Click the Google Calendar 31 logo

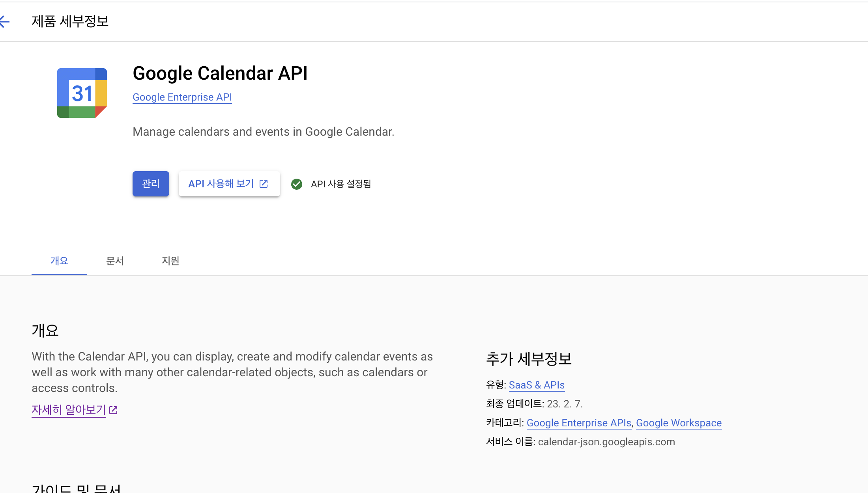[x=82, y=93]
